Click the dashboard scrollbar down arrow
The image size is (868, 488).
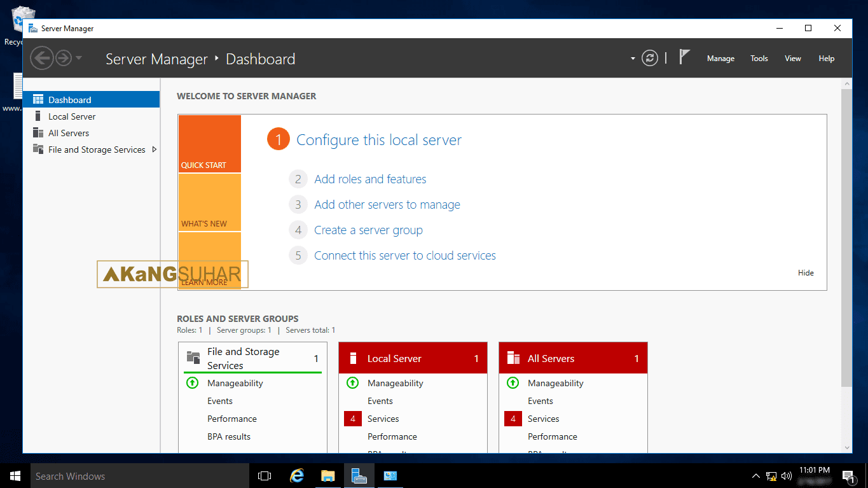(846, 448)
